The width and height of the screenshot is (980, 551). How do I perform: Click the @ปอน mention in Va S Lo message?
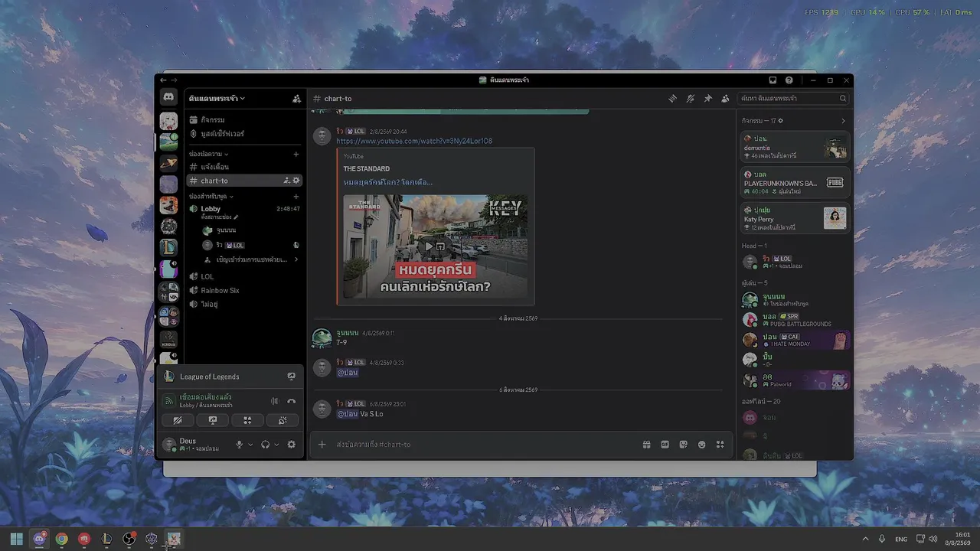coord(348,414)
